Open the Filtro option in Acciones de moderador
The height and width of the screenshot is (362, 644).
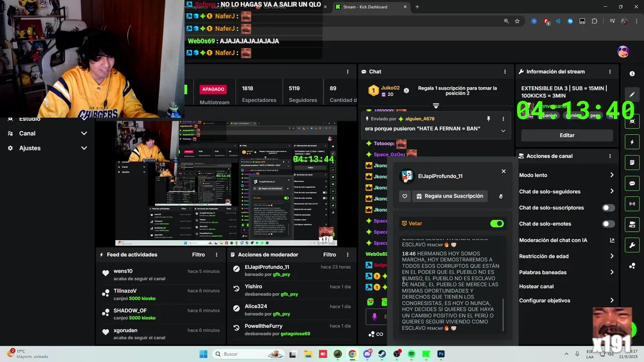[x=330, y=254]
